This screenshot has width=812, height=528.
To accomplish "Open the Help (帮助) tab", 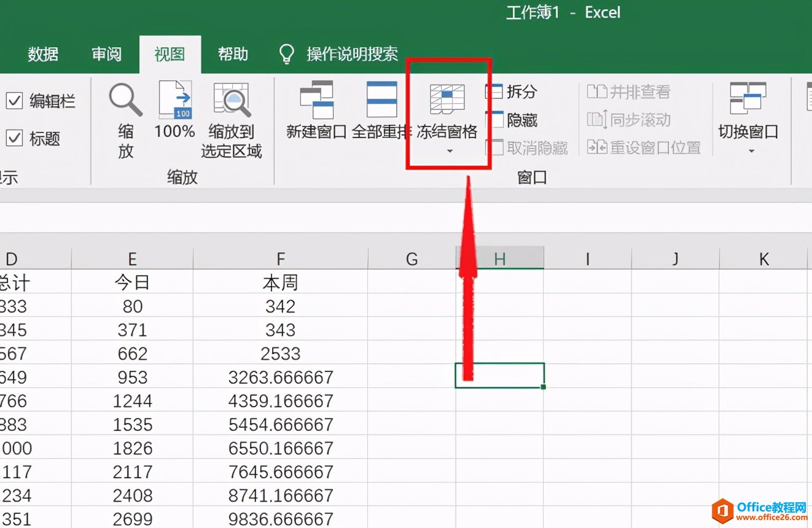I will [233, 54].
